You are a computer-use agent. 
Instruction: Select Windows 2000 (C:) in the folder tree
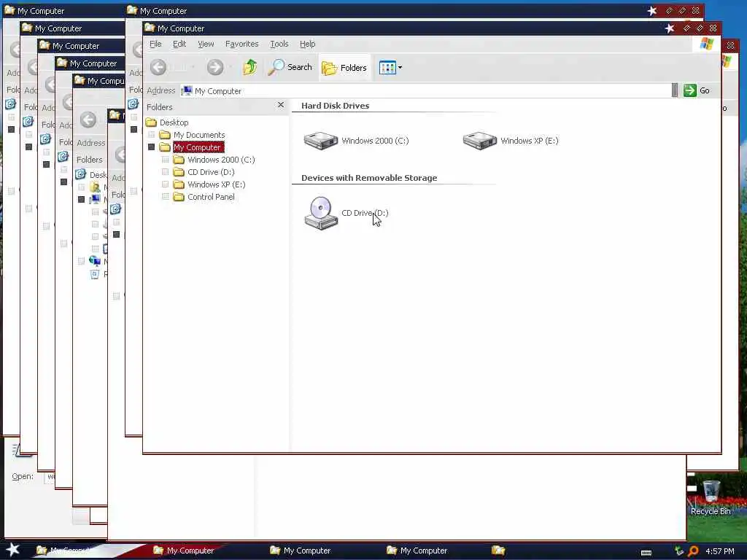221,160
